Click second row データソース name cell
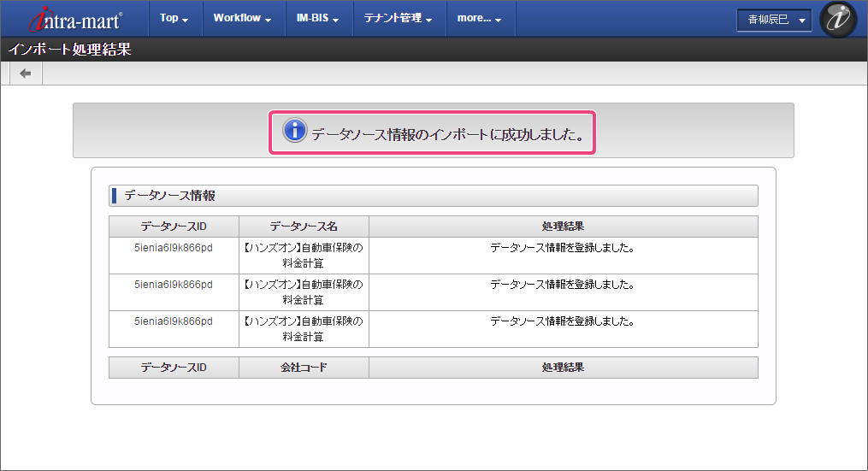This screenshot has width=868, height=471. click(304, 292)
